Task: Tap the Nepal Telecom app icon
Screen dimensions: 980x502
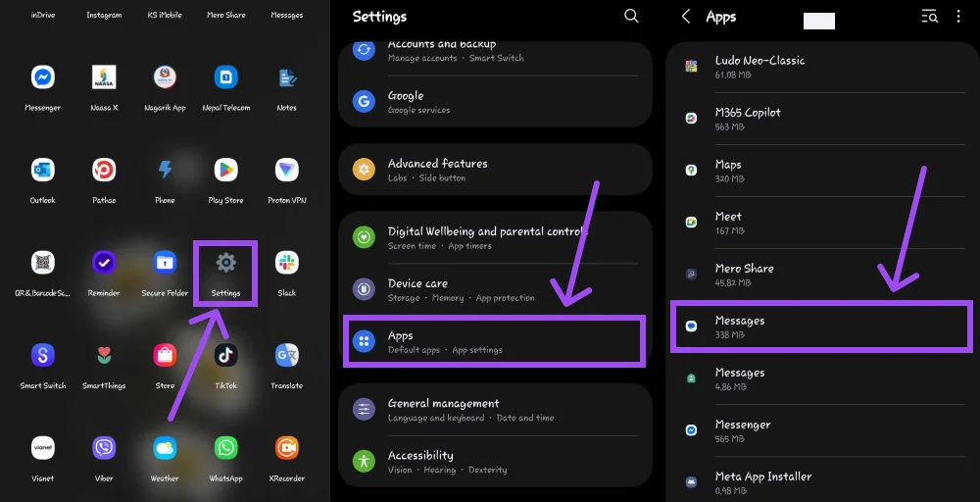Action: click(x=225, y=77)
